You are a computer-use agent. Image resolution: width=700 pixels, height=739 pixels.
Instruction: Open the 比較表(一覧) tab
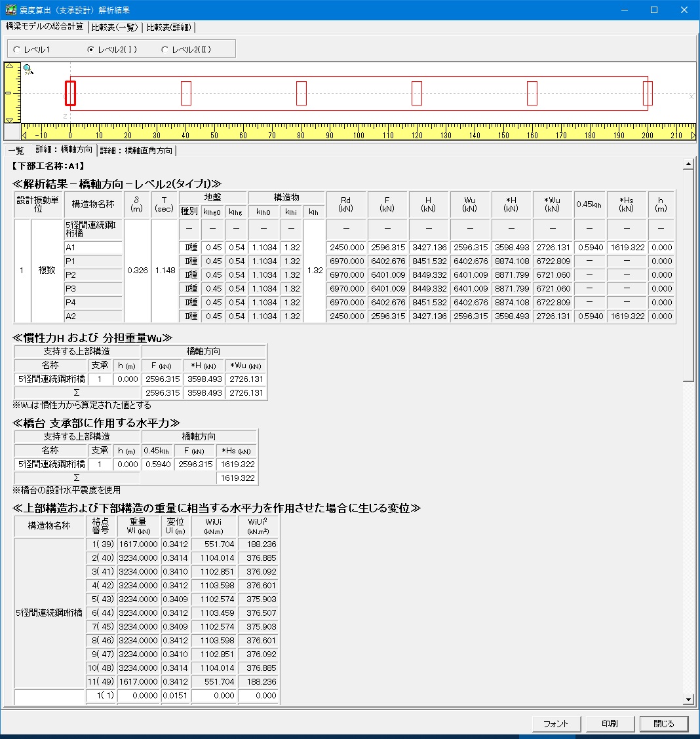point(115,27)
